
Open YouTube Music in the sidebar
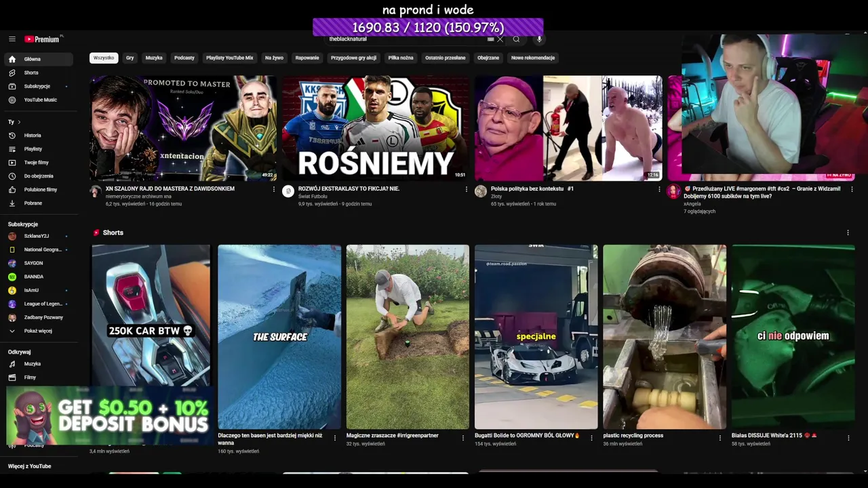pos(38,100)
